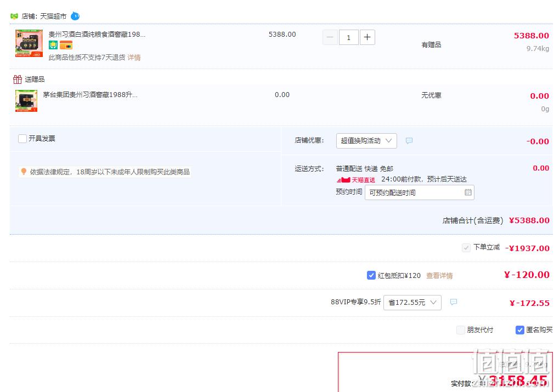
Task: Click the orange credit card badge icon
Action: click(x=66, y=45)
